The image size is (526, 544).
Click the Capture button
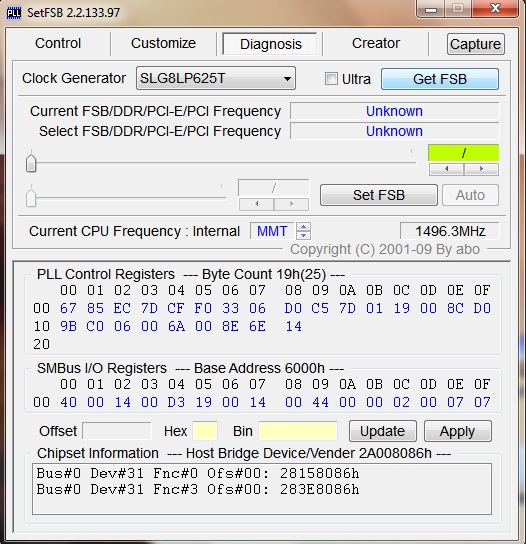475,44
